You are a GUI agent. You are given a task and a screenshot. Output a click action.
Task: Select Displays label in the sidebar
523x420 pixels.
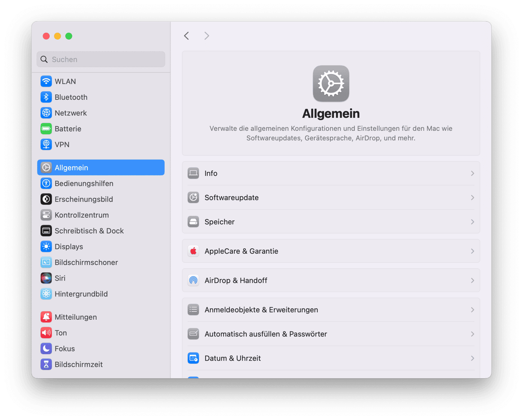click(69, 247)
